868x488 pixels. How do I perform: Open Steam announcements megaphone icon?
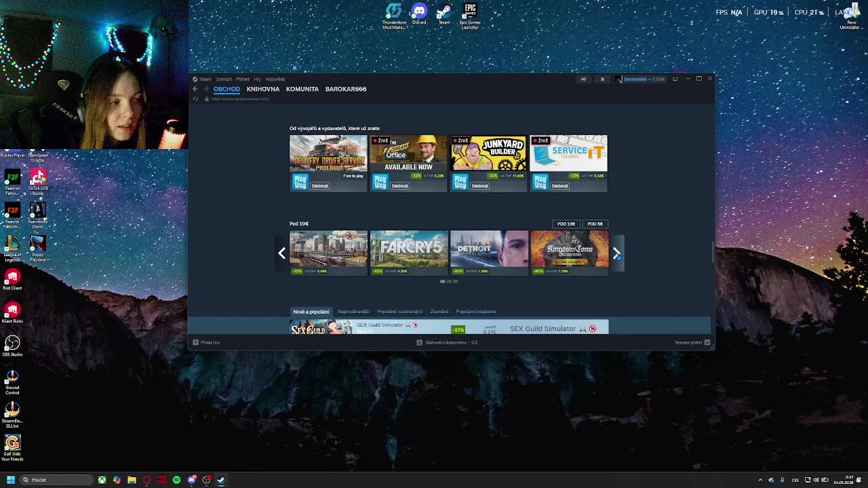583,79
